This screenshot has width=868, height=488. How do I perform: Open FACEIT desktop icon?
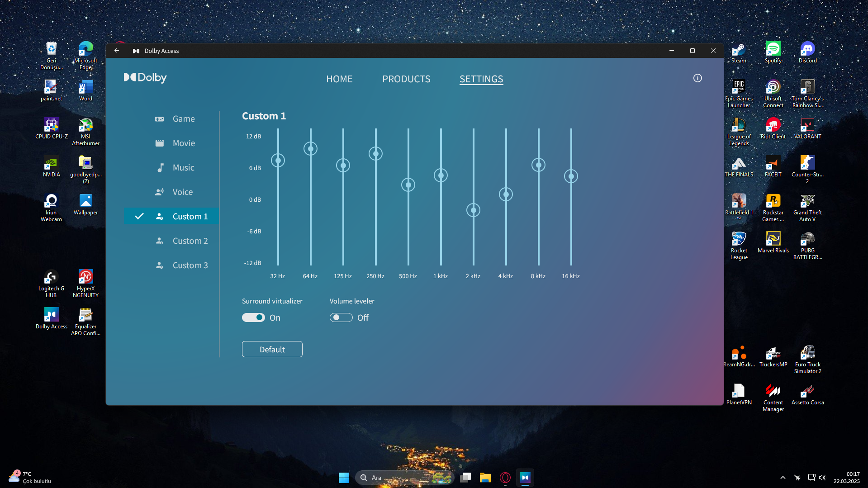(x=773, y=166)
